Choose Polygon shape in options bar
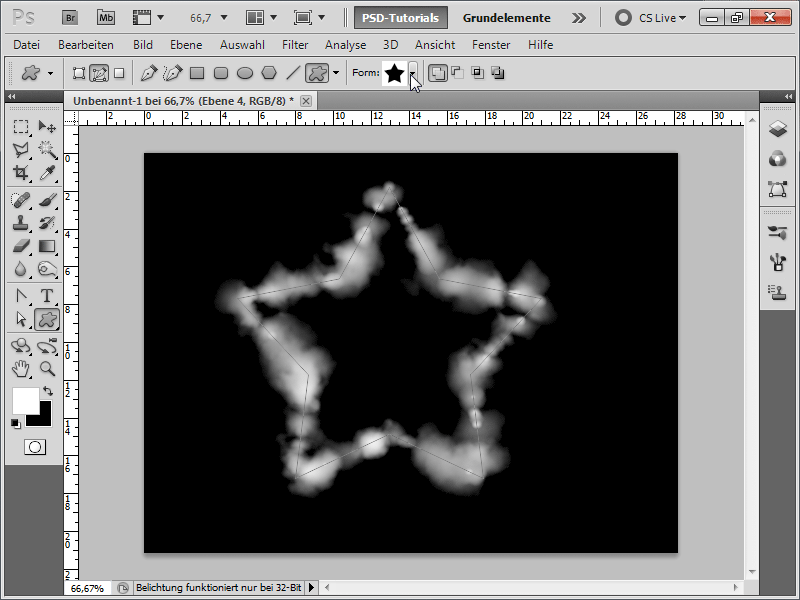This screenshot has width=800, height=600. tap(269, 73)
